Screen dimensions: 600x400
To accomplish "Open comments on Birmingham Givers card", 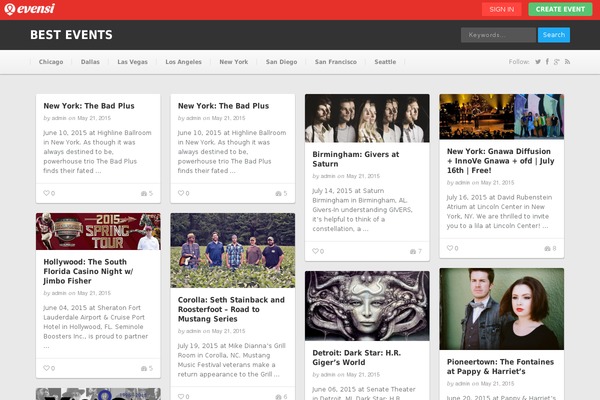I will [x=416, y=251].
